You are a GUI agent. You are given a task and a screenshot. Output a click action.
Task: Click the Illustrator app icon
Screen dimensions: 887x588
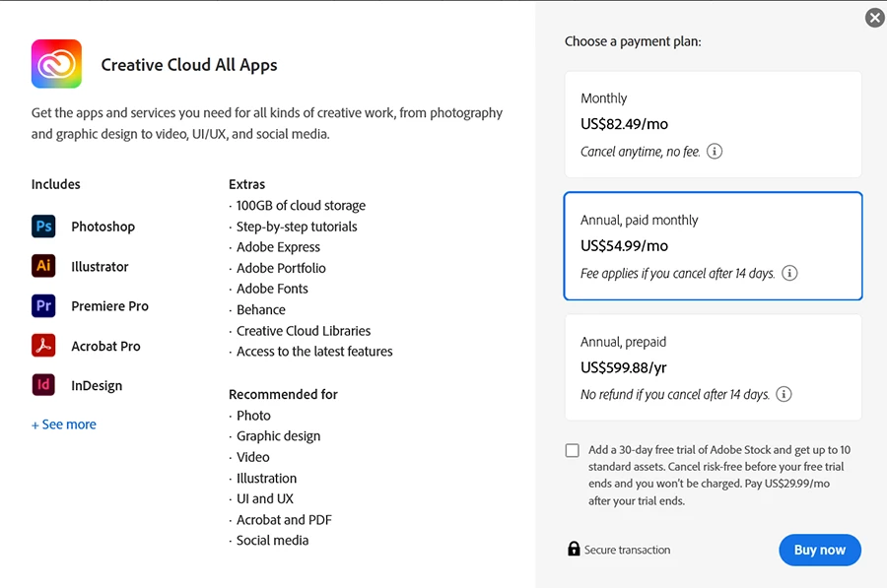43,266
